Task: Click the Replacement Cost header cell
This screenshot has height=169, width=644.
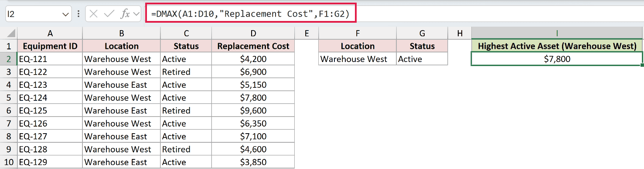Action: click(x=253, y=46)
